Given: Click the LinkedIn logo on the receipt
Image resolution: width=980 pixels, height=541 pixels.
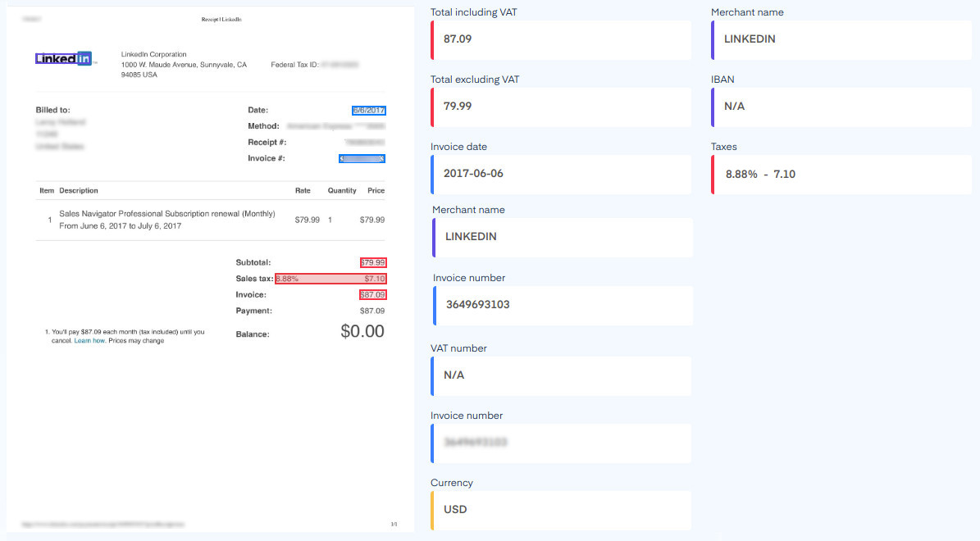Looking at the screenshot, I should pyautogui.click(x=64, y=58).
